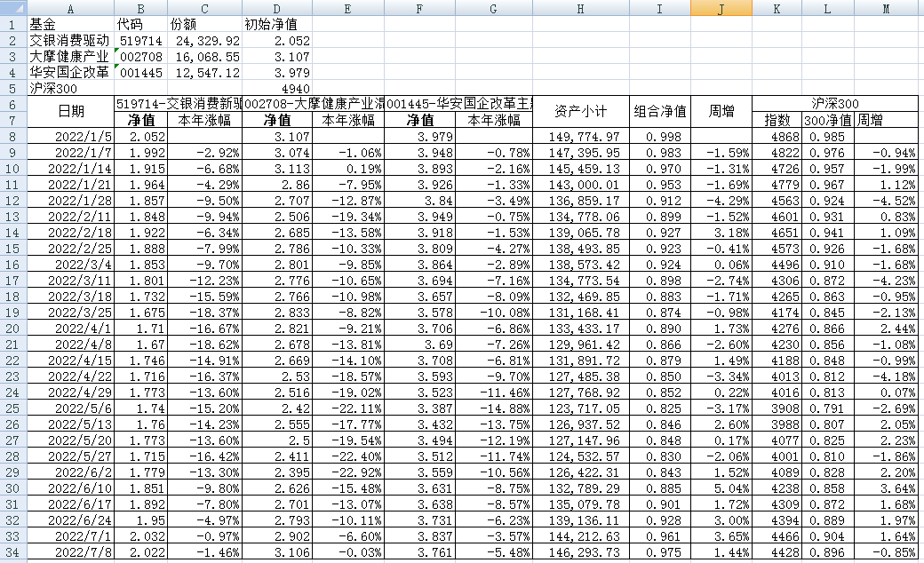924x563 pixels.
Task: Select row 5 header
Action: point(13,88)
